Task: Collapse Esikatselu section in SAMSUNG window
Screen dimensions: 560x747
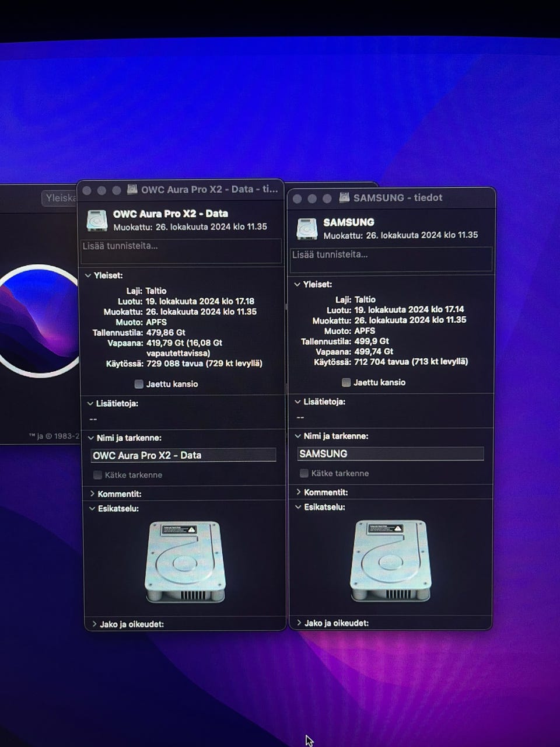Action: click(299, 507)
